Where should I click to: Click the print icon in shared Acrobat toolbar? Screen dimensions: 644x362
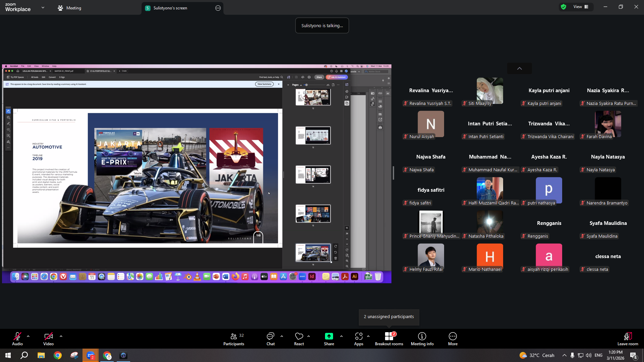pyautogui.click(x=309, y=77)
